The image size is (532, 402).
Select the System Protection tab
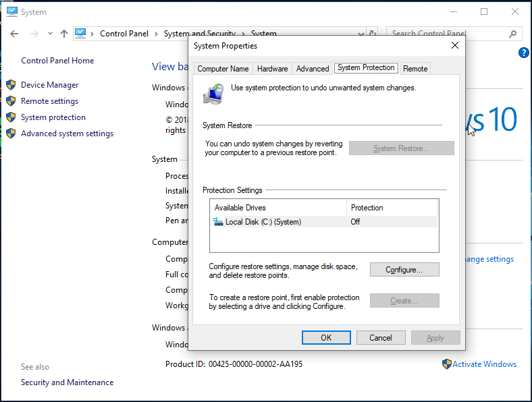click(x=366, y=68)
